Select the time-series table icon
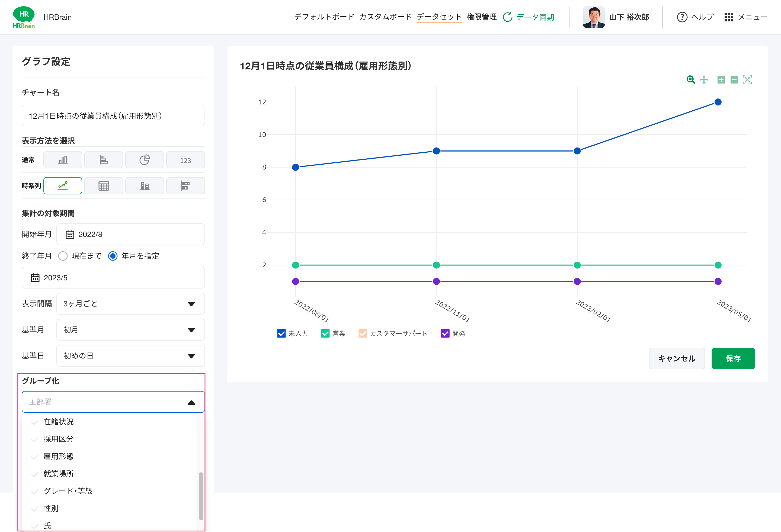The width and height of the screenshot is (781, 532). [104, 186]
